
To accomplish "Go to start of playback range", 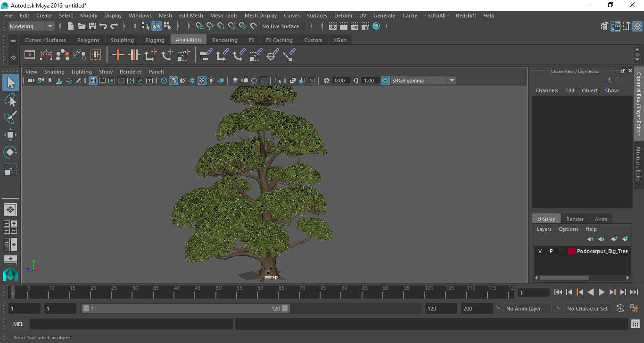I will (x=558, y=292).
